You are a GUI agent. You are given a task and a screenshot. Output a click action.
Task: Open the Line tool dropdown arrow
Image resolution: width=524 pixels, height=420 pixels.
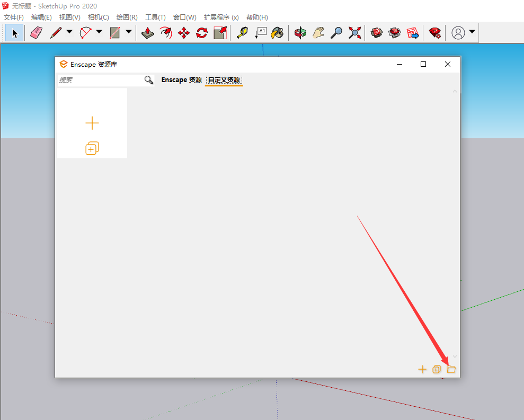coord(69,32)
